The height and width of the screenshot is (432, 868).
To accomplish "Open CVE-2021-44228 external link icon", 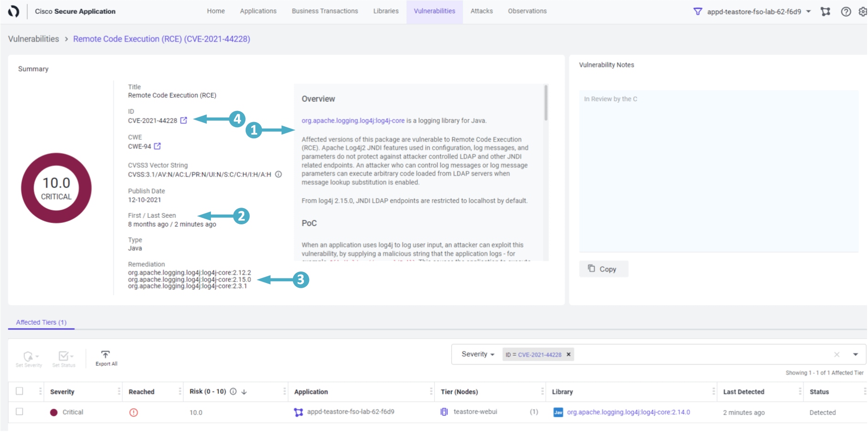I will pos(184,120).
